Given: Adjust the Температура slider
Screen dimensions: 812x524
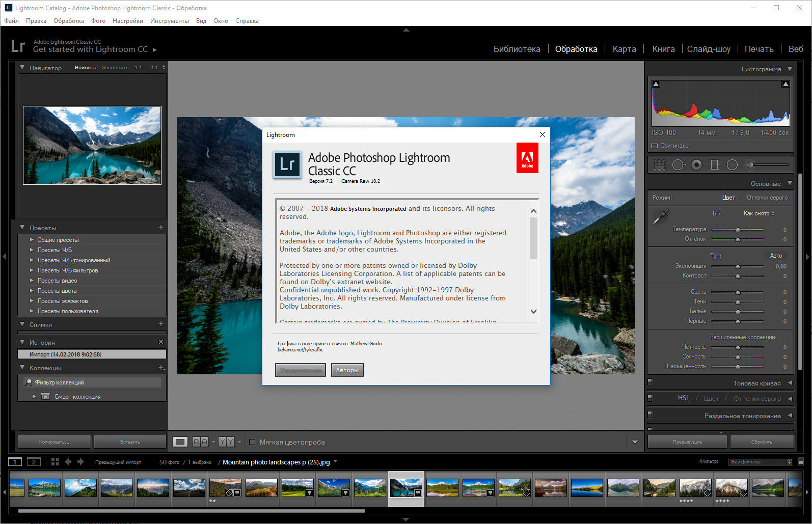Looking at the screenshot, I should click(x=738, y=230).
